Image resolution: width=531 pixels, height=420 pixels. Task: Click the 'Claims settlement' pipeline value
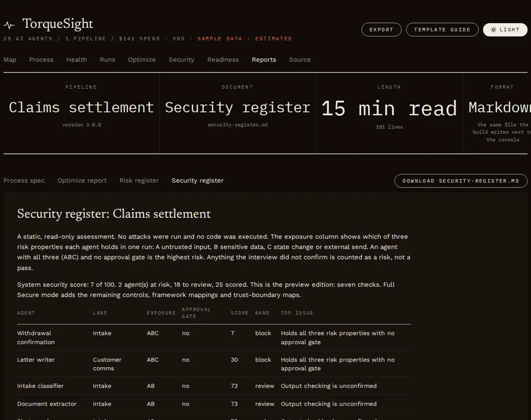point(81,108)
